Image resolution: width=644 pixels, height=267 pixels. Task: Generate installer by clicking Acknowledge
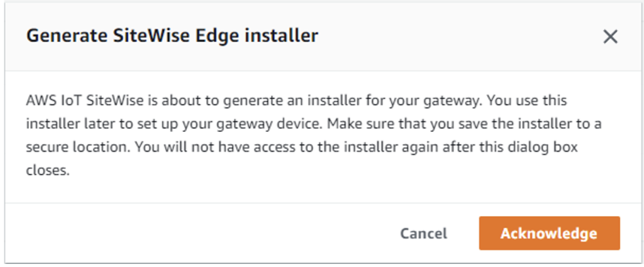(x=549, y=234)
